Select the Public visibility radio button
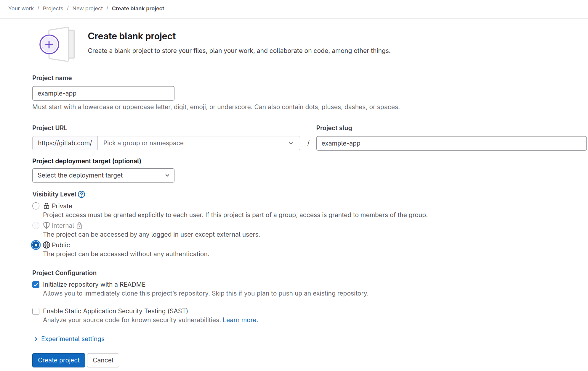Image resolution: width=588 pixels, height=371 pixels. click(x=36, y=245)
